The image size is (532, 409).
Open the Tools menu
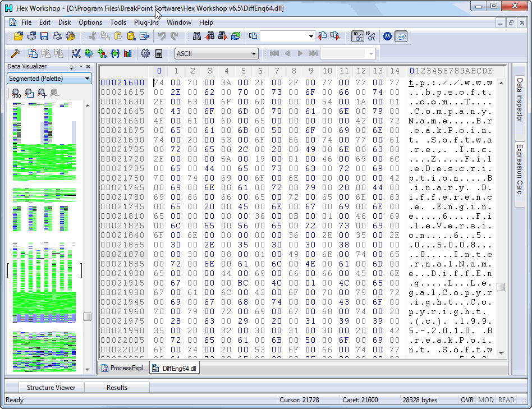(x=118, y=22)
